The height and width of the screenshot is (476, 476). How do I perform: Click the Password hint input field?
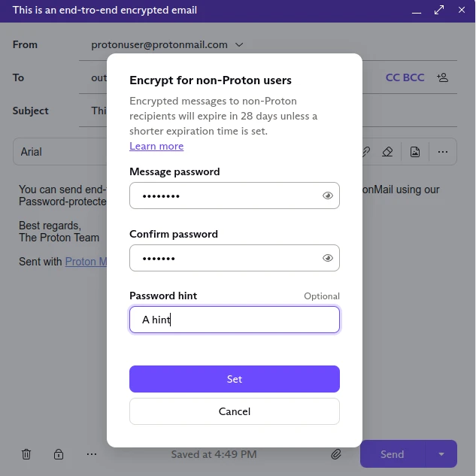(235, 320)
